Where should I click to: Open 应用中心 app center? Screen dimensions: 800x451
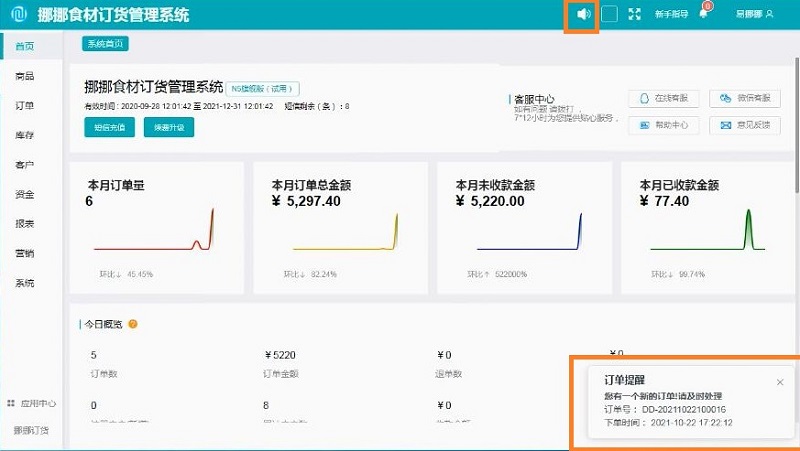(x=32, y=404)
